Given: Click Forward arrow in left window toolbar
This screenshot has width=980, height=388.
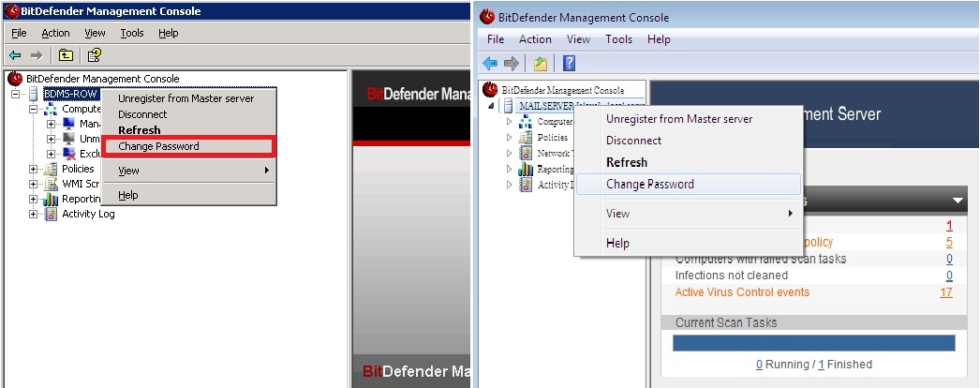Looking at the screenshot, I should (x=37, y=55).
